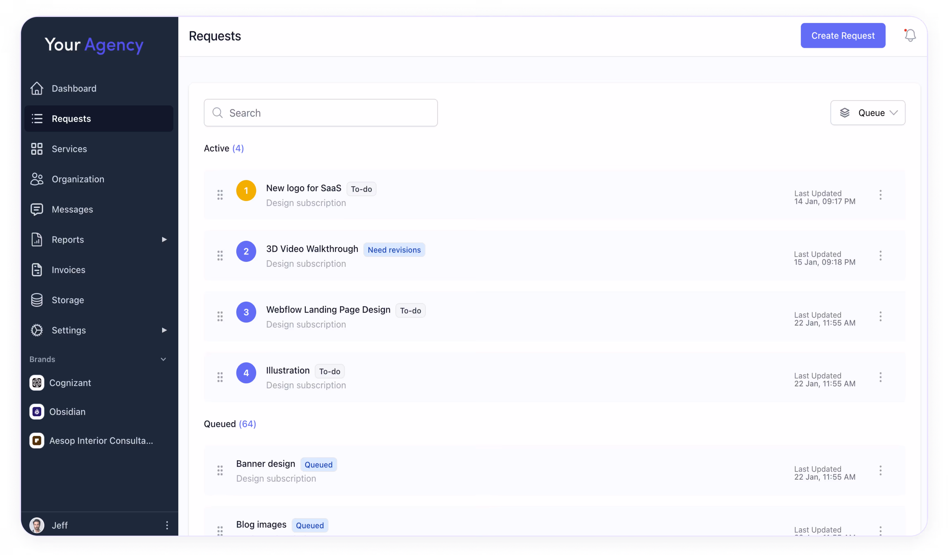
Task: Open more options for New logo for SaaS
Action: click(880, 195)
